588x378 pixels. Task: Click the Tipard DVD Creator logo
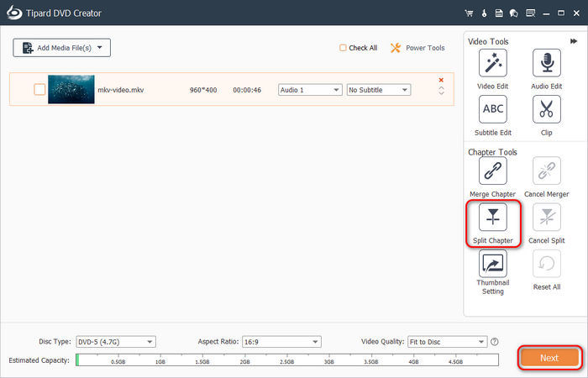[x=14, y=13]
